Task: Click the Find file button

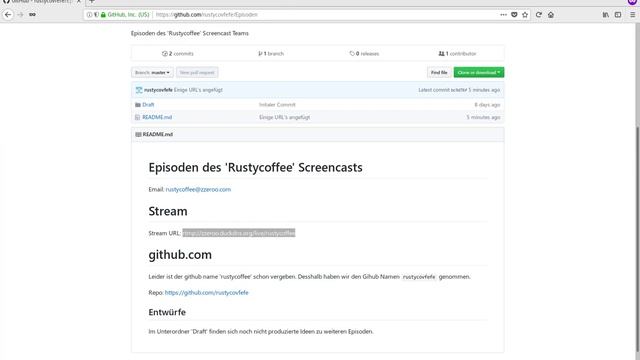Action: coord(439,73)
